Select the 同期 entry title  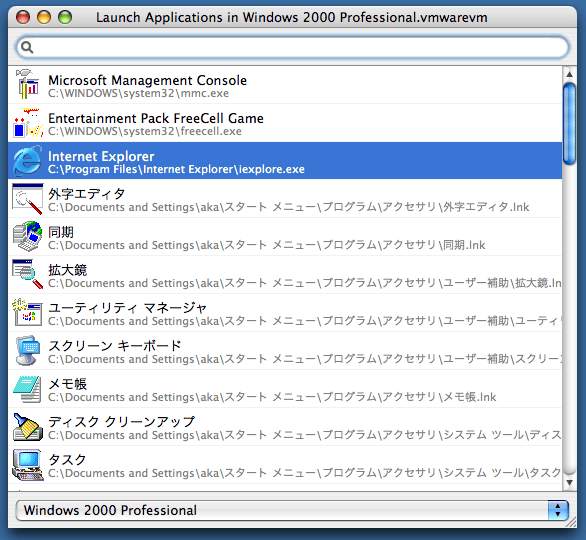click(x=61, y=232)
